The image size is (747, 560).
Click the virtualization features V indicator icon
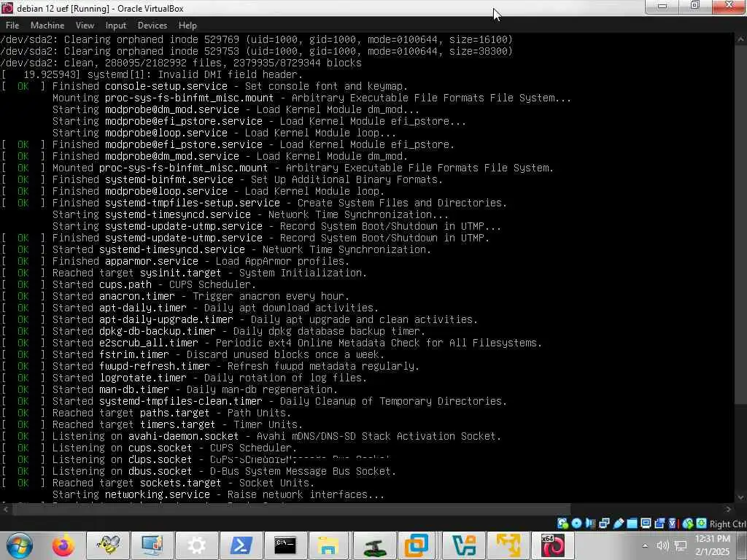point(672,524)
